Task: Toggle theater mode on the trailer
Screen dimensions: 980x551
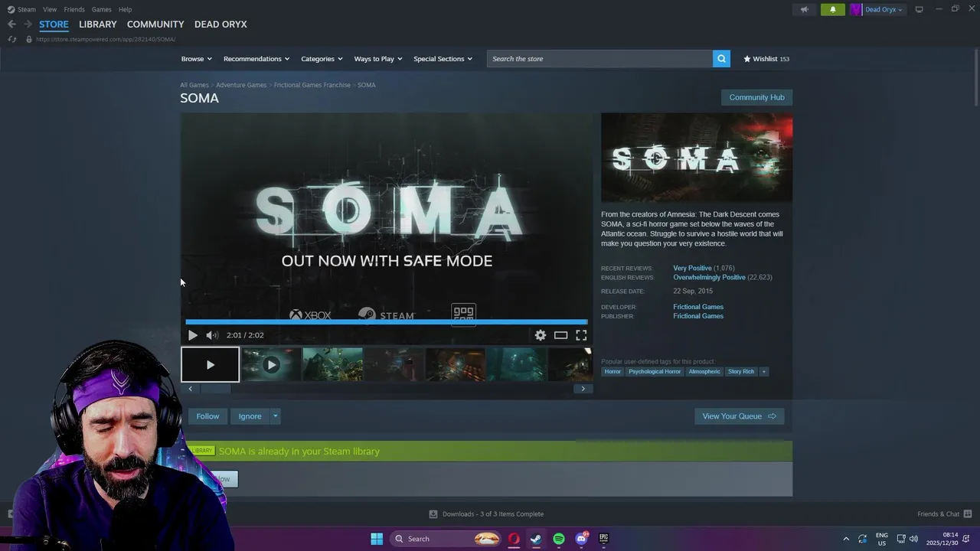Action: (561, 335)
